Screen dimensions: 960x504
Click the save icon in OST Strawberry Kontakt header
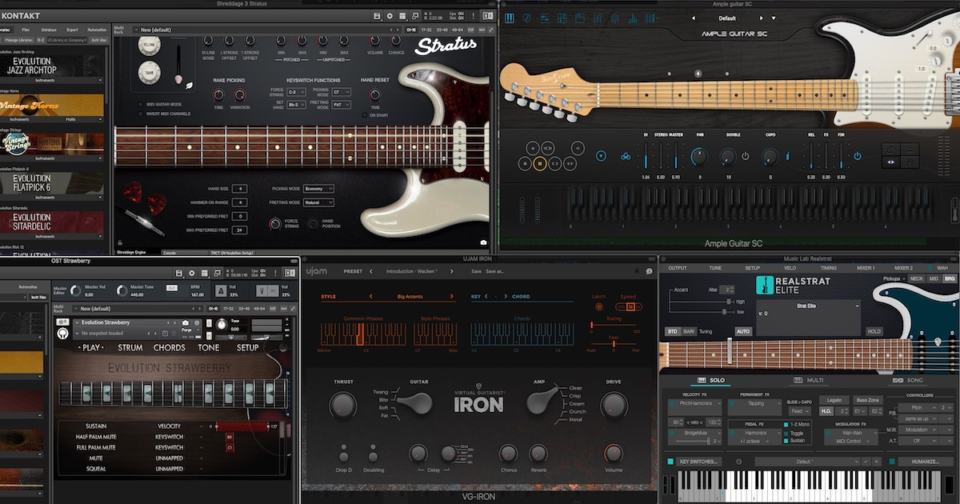[179, 273]
